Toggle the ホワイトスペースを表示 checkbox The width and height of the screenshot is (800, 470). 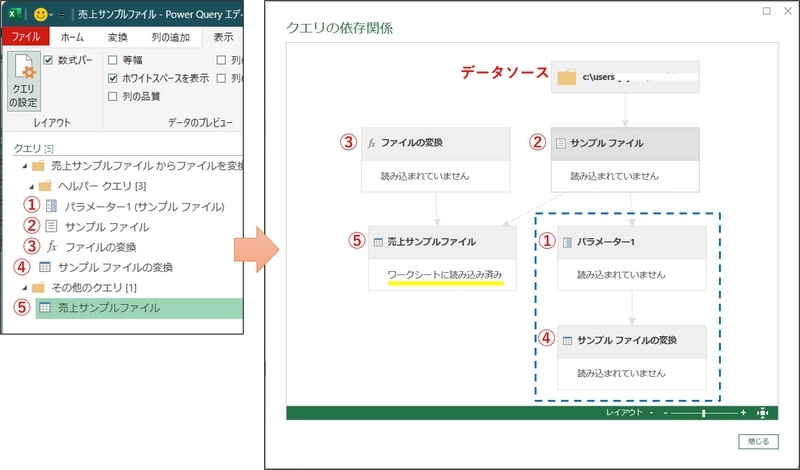[113, 78]
